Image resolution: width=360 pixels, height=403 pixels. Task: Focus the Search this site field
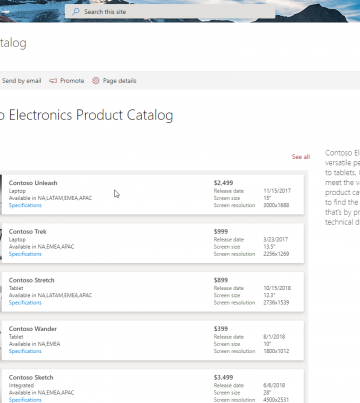[x=170, y=12]
